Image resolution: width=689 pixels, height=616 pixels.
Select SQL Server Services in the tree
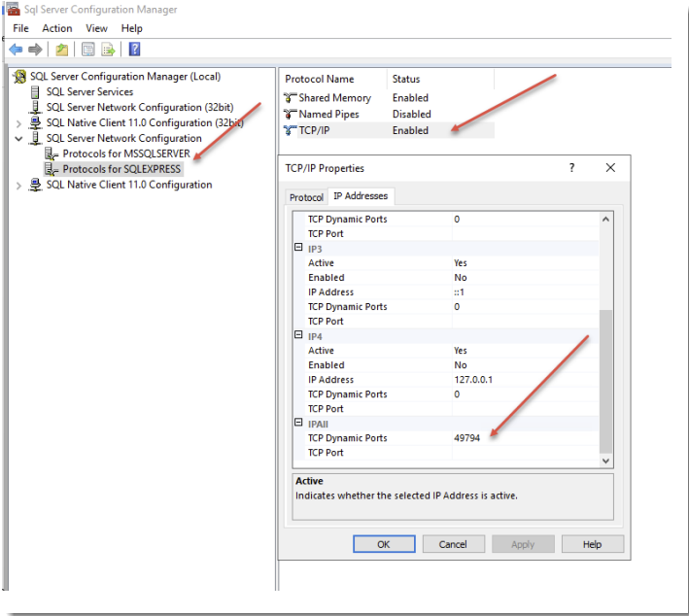[x=89, y=92]
